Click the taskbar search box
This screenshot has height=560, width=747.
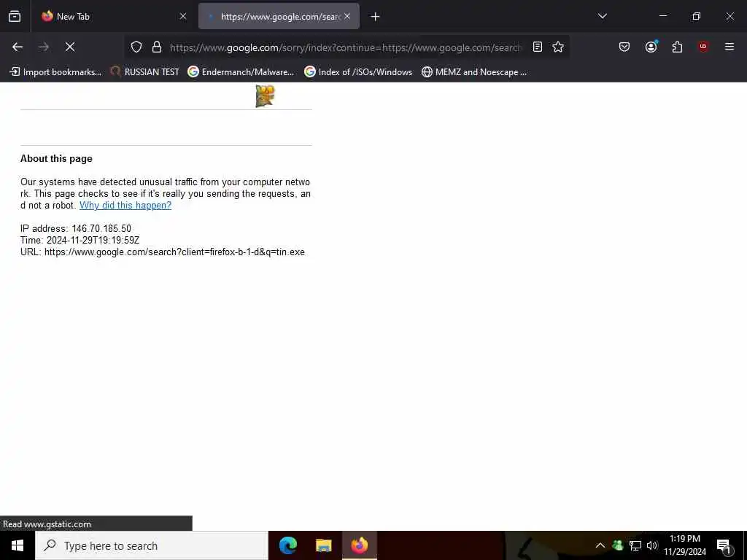(152, 545)
